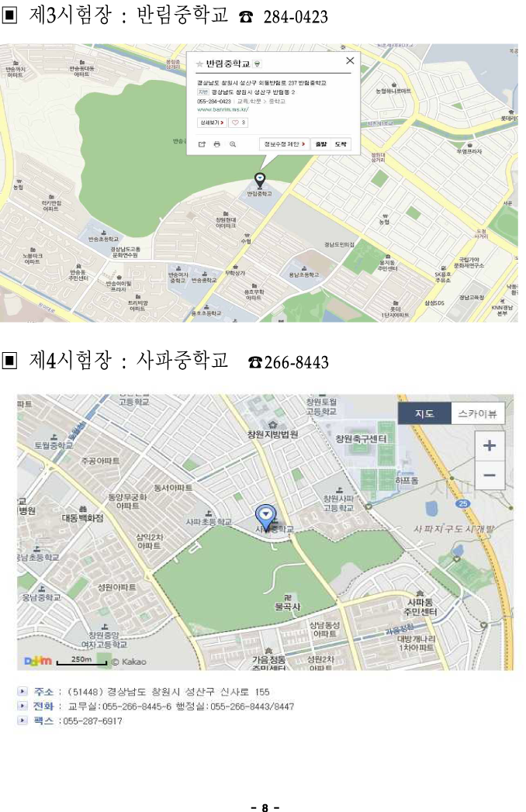Click the black pin marking 반림중학교
Screen dimensions: 526x812
[x=260, y=181]
